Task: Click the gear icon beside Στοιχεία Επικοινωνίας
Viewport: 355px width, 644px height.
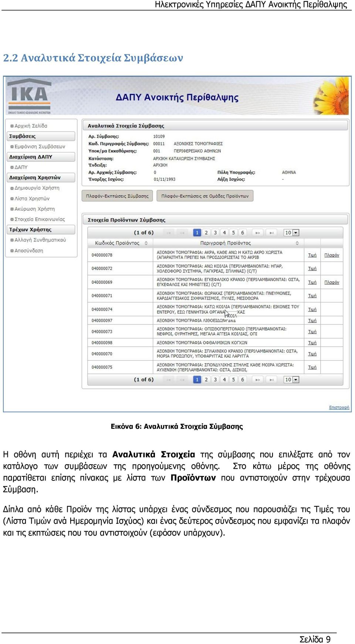Action: coord(12,219)
